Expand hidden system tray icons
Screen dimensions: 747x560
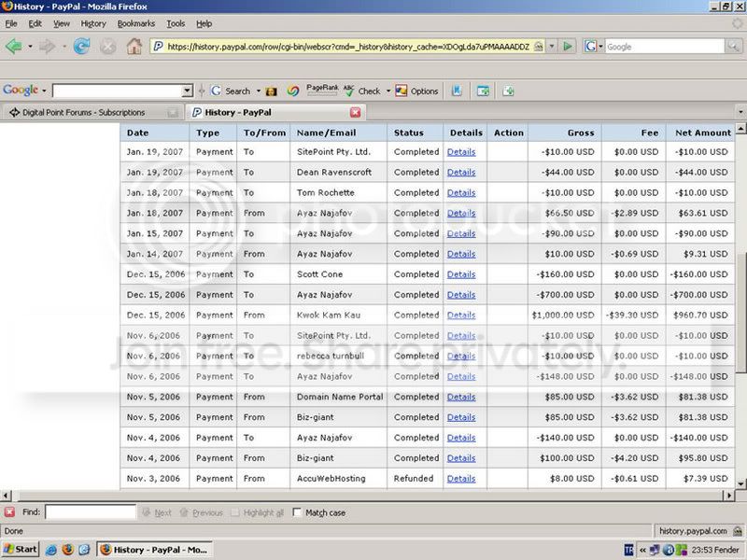642,550
